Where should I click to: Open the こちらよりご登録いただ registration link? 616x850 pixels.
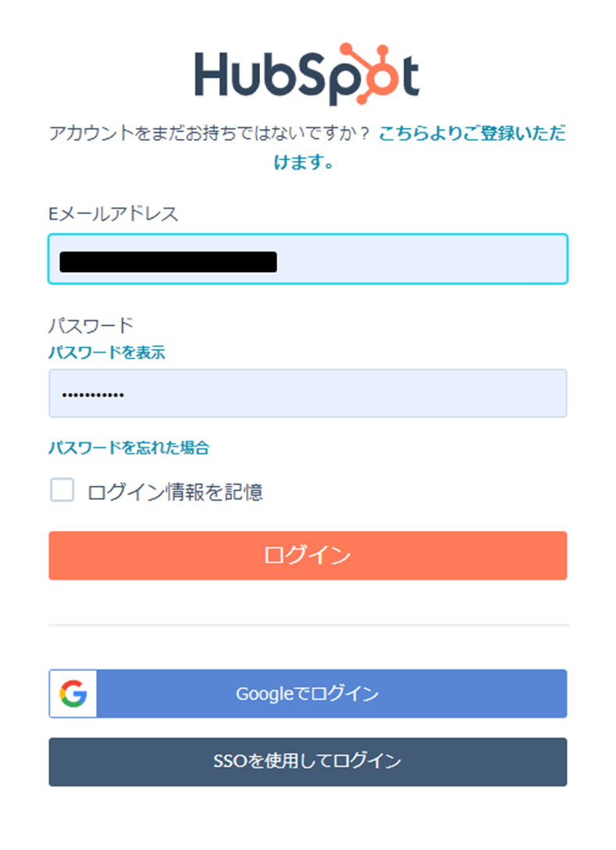coord(472,134)
